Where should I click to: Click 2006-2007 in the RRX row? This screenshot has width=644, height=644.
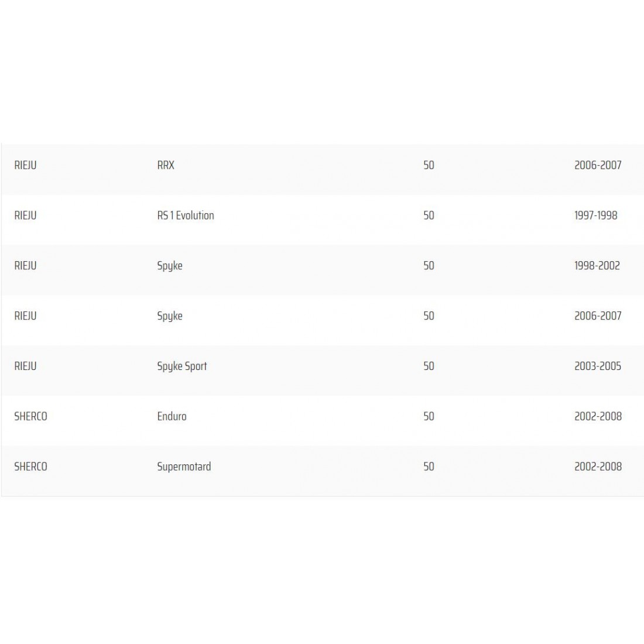click(598, 165)
